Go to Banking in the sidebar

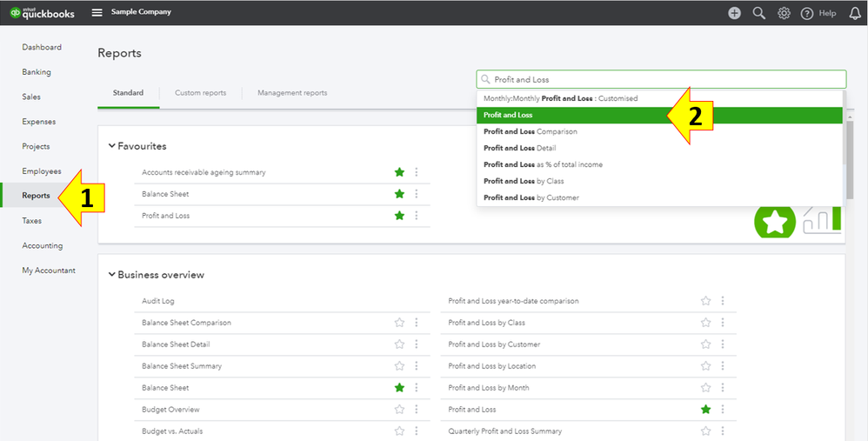point(37,72)
